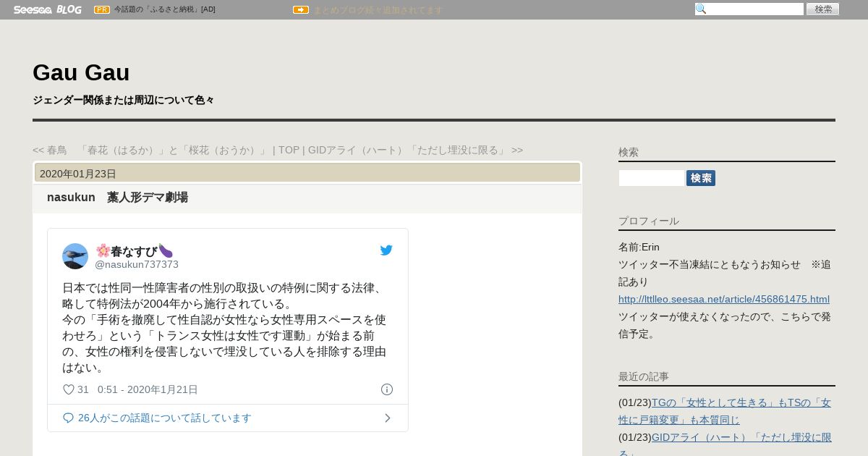This screenshot has height=456, width=868.
Task: Click the sidebar blue 検索 button
Action: coord(701,178)
